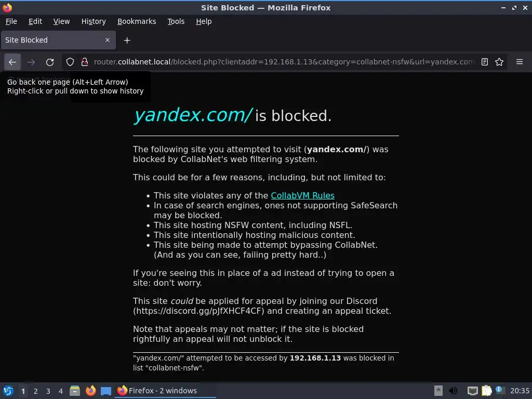Click the address bar URL field

(x=284, y=62)
